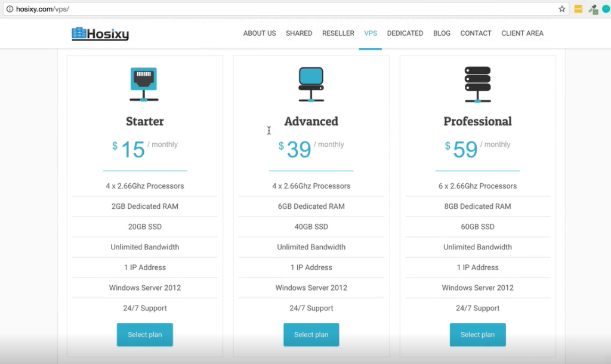611x364 pixels.
Task: Click the Advanced plan title
Action: pos(311,122)
